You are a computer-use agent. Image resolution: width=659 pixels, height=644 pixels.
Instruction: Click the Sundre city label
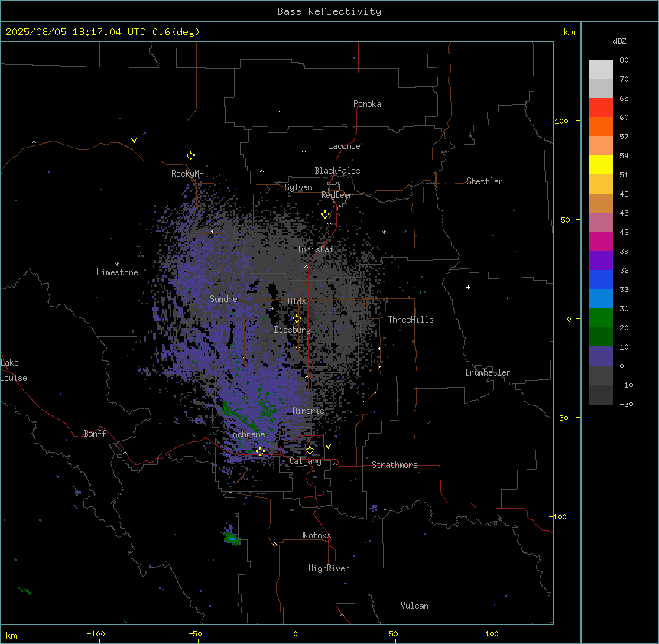pyautogui.click(x=223, y=299)
